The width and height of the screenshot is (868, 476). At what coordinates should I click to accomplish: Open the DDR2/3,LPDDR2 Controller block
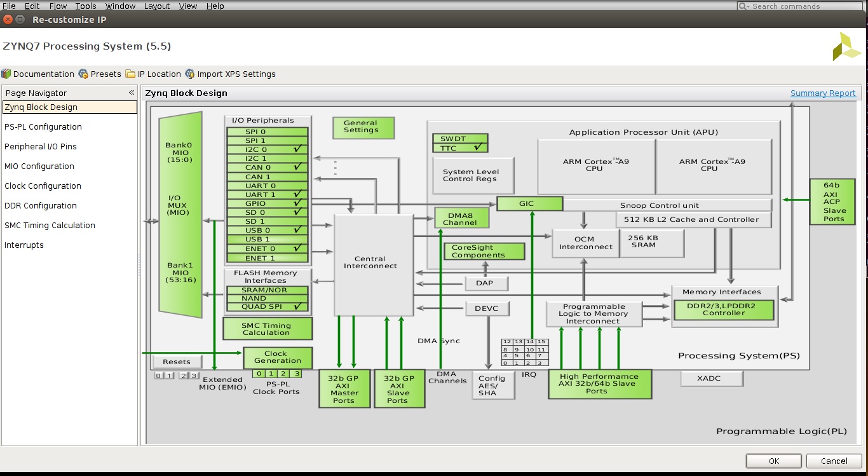tap(724, 309)
